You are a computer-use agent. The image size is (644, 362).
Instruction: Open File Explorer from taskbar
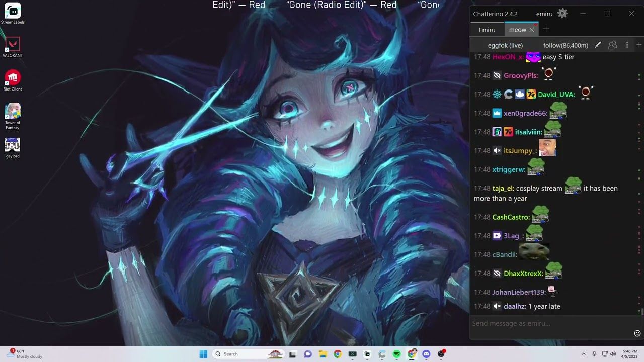pos(323,354)
